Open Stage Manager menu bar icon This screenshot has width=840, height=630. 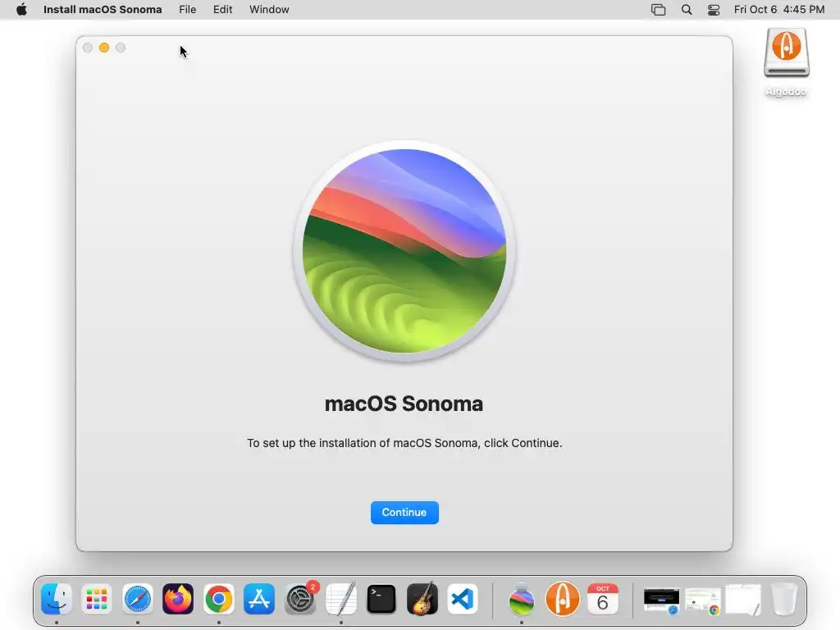(659, 10)
